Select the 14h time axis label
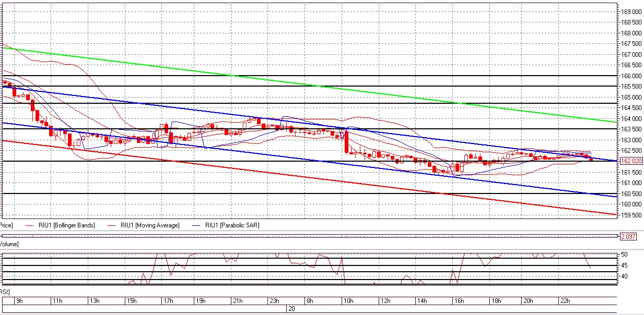The height and width of the screenshot is (315, 644). point(422,301)
